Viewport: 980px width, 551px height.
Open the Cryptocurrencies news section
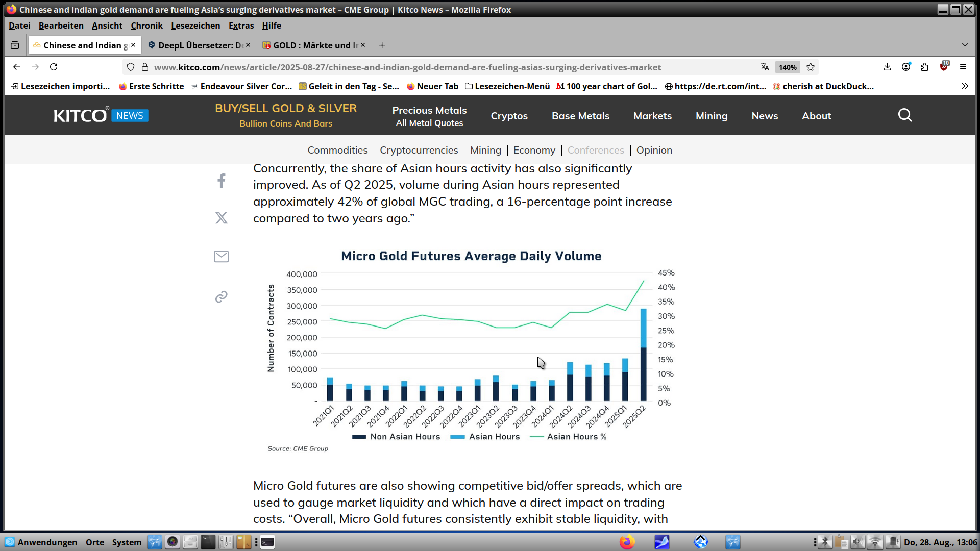tap(419, 150)
